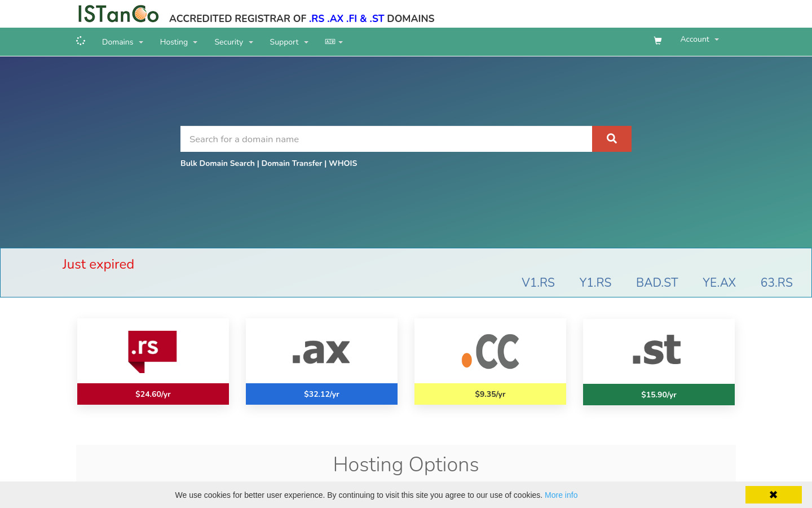This screenshot has height=508, width=812.
Task: Open the language selector icon dropdown
Action: coord(334,42)
